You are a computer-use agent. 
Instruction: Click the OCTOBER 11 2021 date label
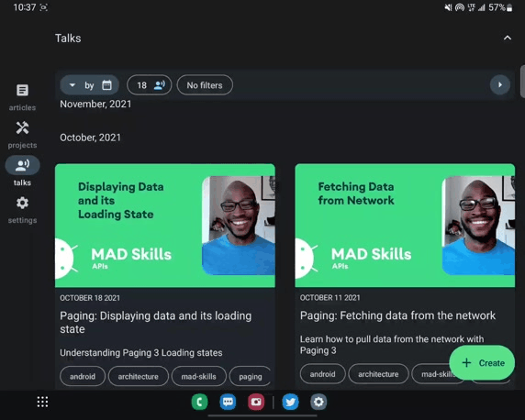click(330, 298)
